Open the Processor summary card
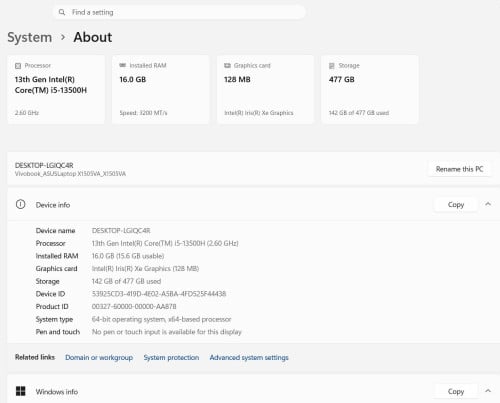500x403 pixels. pyautogui.click(x=56, y=89)
